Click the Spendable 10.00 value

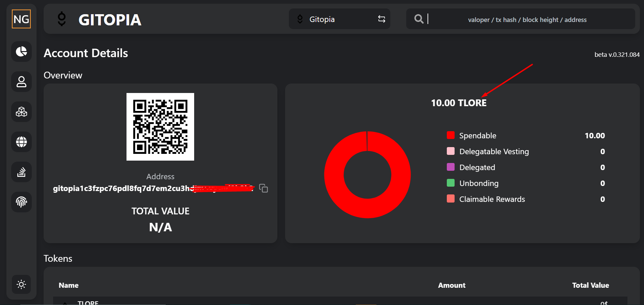tap(595, 136)
